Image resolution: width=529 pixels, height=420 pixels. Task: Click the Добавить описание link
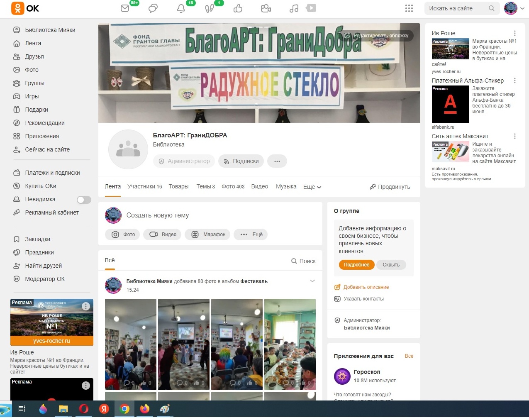point(366,287)
